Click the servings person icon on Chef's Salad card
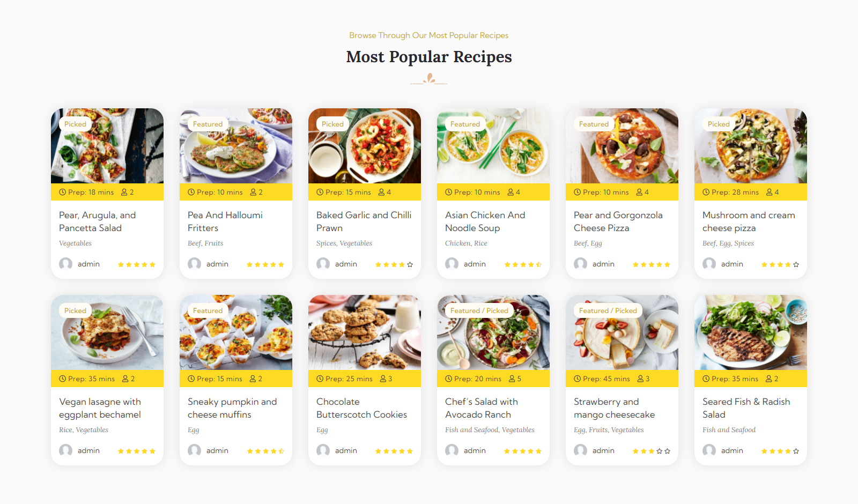858x504 pixels. tap(512, 379)
